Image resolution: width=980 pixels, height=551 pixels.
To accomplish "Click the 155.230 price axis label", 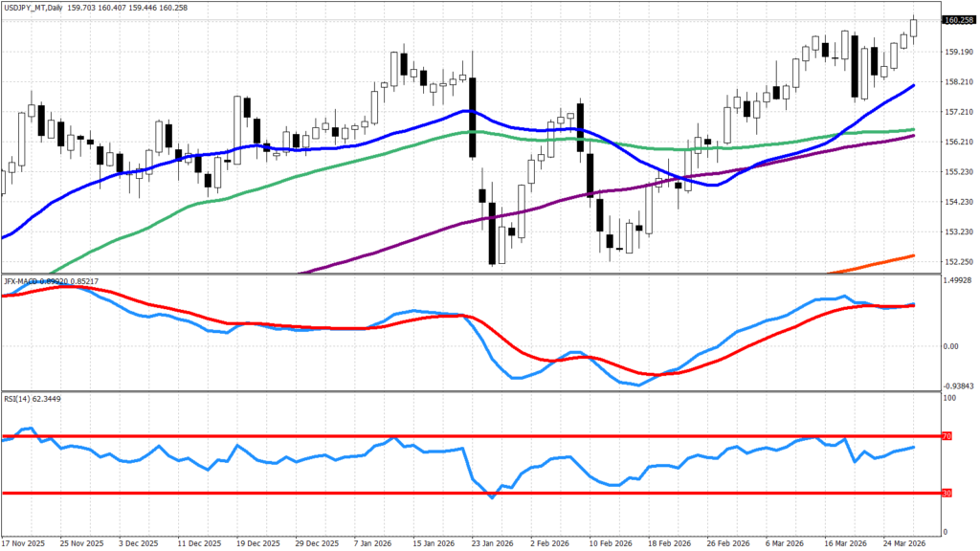I will 959,171.
